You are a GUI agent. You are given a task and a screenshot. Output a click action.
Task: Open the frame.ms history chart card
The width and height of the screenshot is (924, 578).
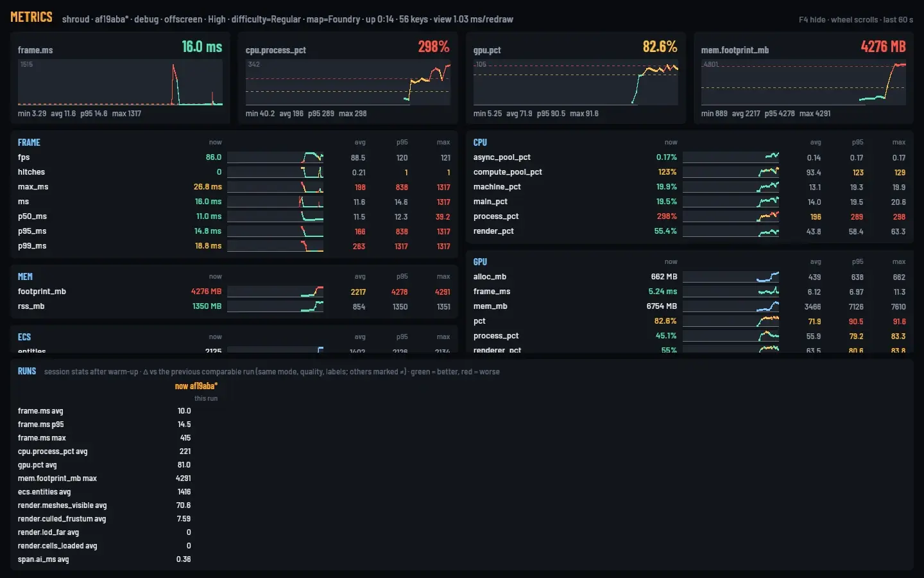click(120, 78)
